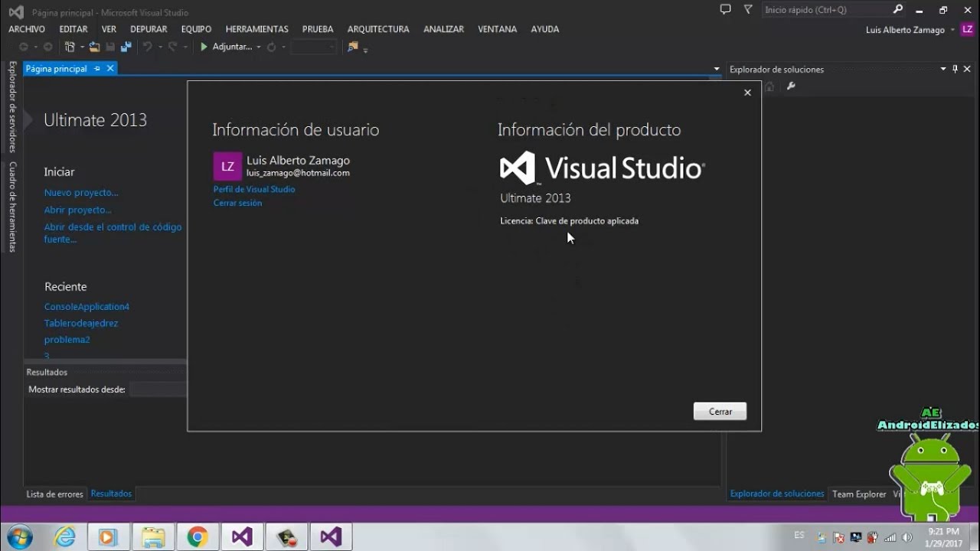Click the green Adjuntar start button
This screenshot has height=551, width=980.
tap(226, 47)
